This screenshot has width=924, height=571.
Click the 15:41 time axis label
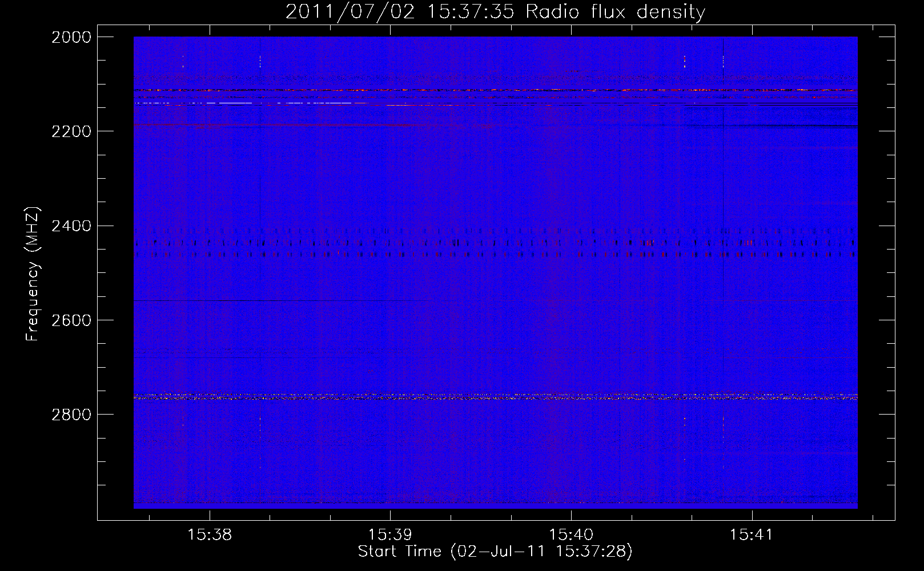pos(752,535)
